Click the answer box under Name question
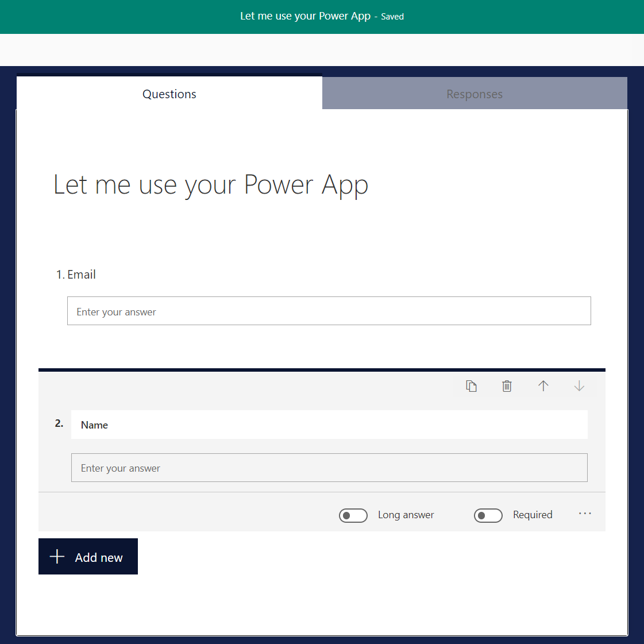This screenshot has width=644, height=644. (329, 468)
